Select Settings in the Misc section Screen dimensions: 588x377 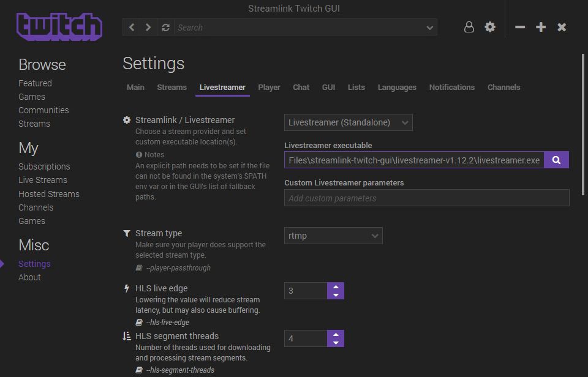pyautogui.click(x=34, y=264)
